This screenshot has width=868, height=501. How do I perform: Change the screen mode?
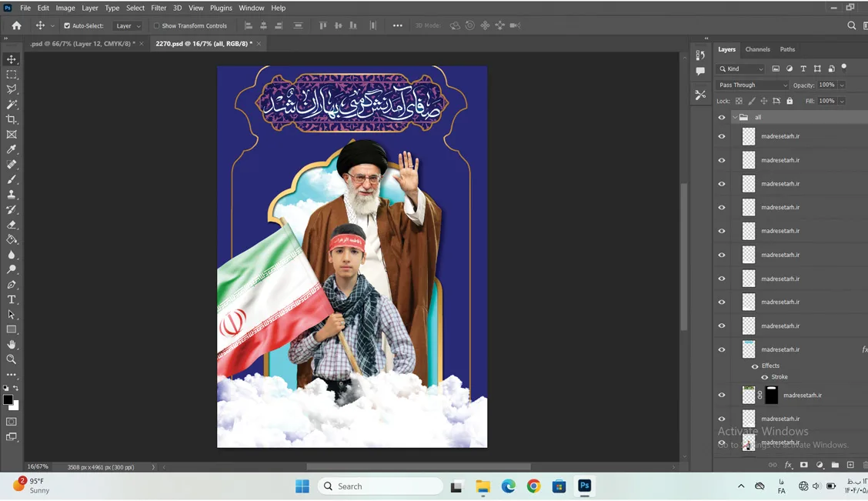tap(11, 437)
